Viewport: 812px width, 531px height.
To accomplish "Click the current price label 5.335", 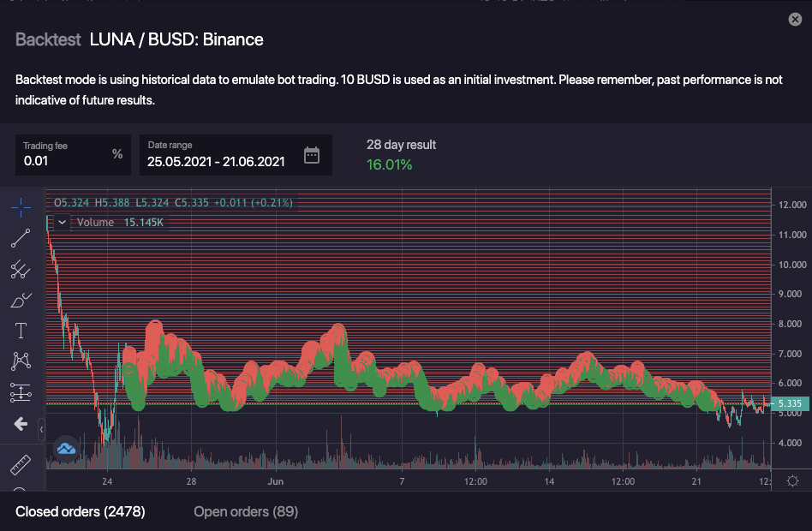I will (791, 403).
